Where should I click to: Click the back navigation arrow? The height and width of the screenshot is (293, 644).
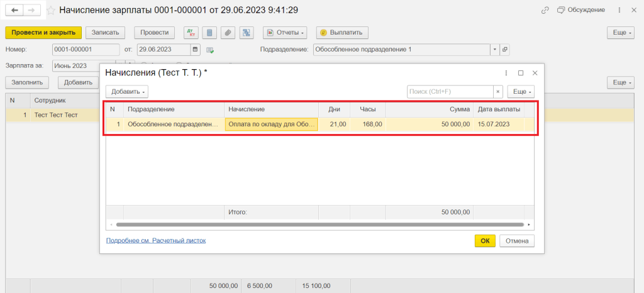point(14,10)
